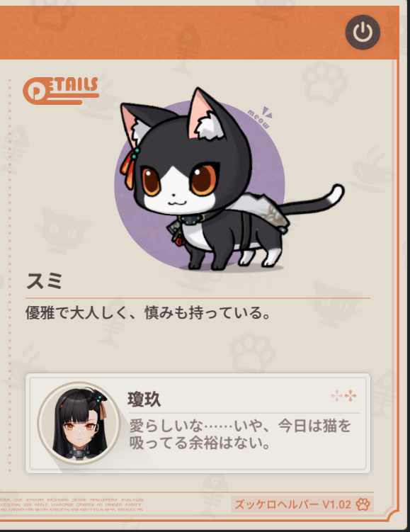
Task: Click the description 優雅で大人しく text
Action: pyautogui.click(x=147, y=312)
